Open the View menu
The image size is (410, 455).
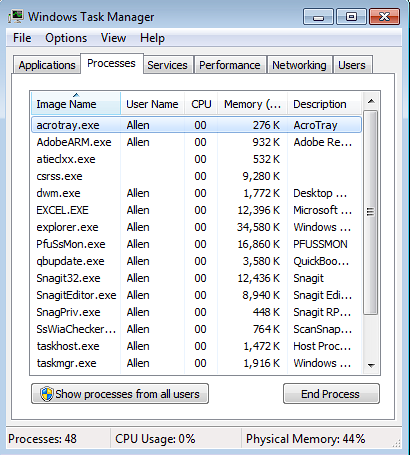click(x=113, y=38)
